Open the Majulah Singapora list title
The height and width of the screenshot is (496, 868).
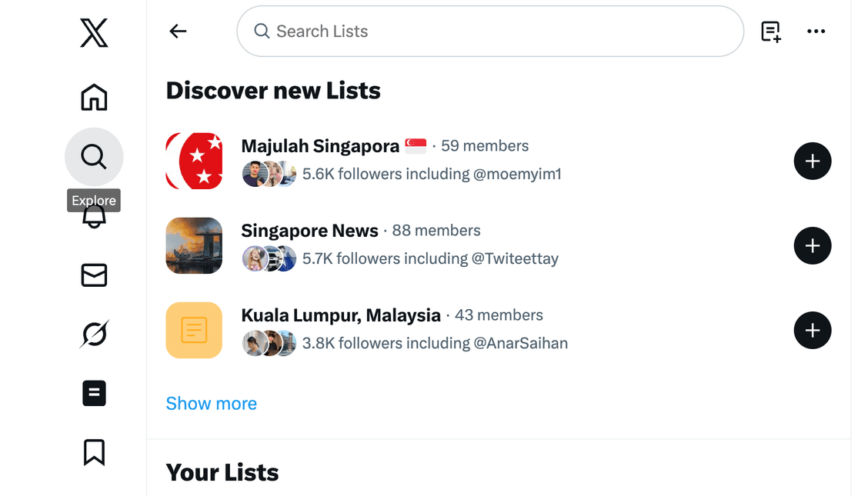coord(319,145)
